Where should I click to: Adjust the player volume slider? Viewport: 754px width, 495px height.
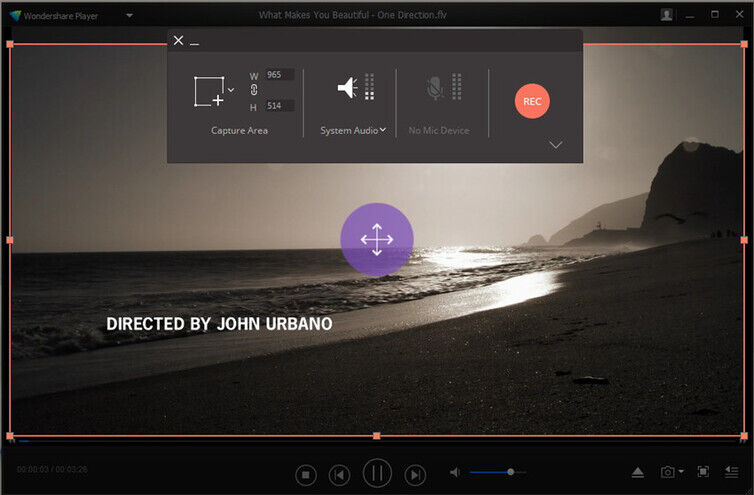(x=497, y=472)
